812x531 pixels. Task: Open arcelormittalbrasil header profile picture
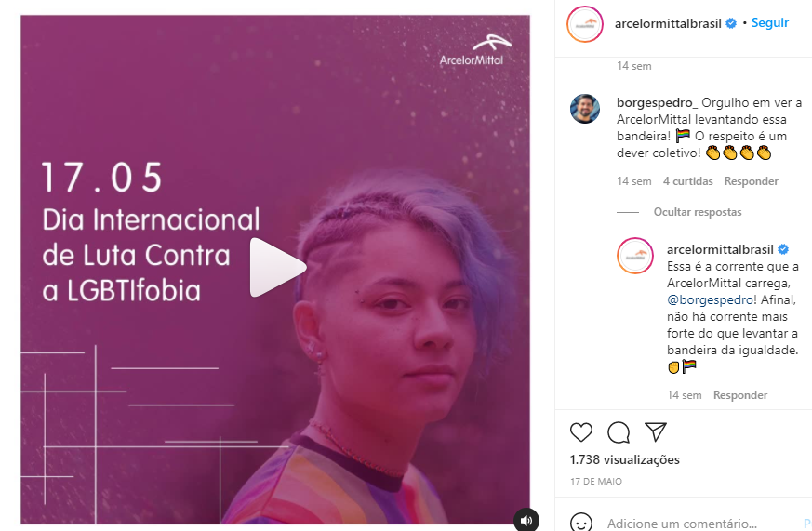(585, 24)
